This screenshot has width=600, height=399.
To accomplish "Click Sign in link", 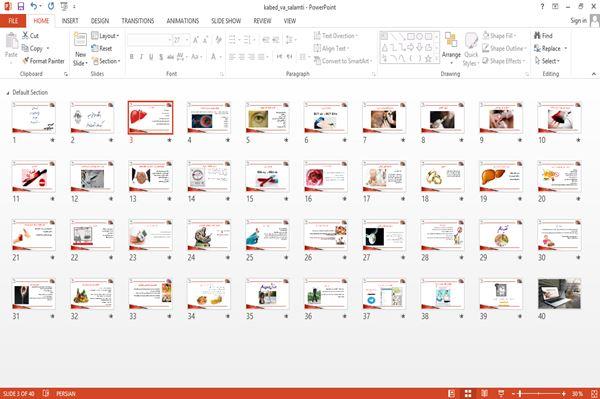I will [x=578, y=21].
